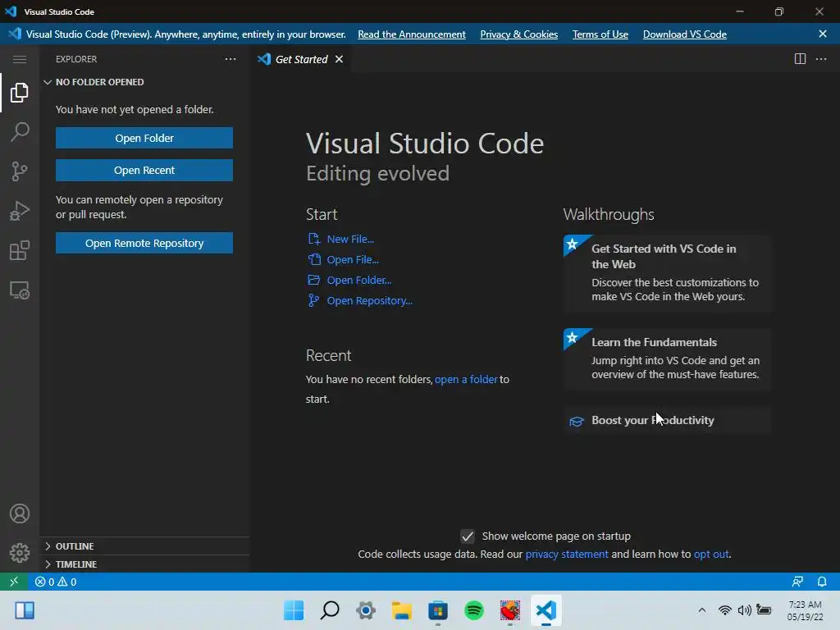This screenshot has width=840, height=630.
Task: Click the feedback icon in status bar
Action: tap(797, 582)
